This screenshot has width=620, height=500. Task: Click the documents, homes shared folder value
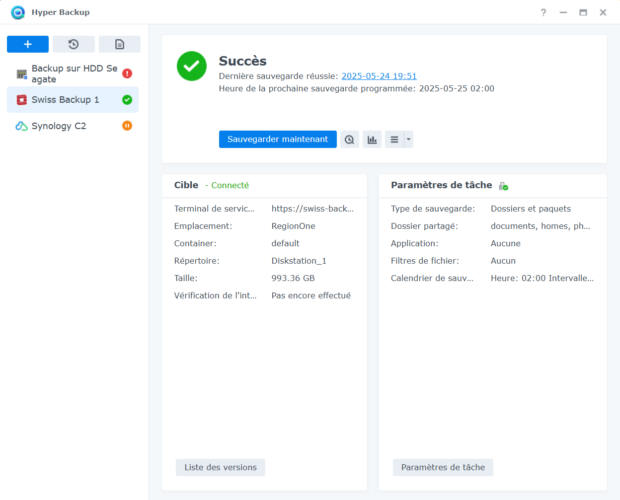click(x=540, y=226)
